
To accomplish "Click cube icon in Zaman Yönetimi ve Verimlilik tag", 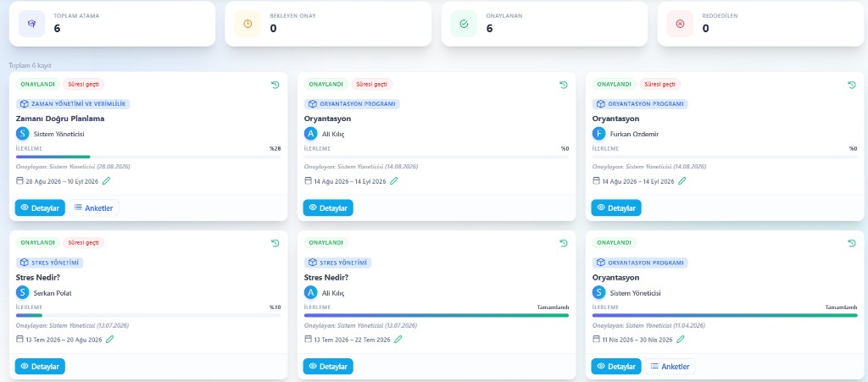I will (25, 104).
